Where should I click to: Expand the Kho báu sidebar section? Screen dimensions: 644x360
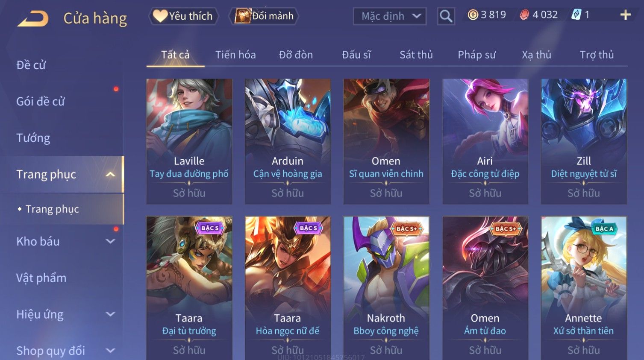[110, 241]
